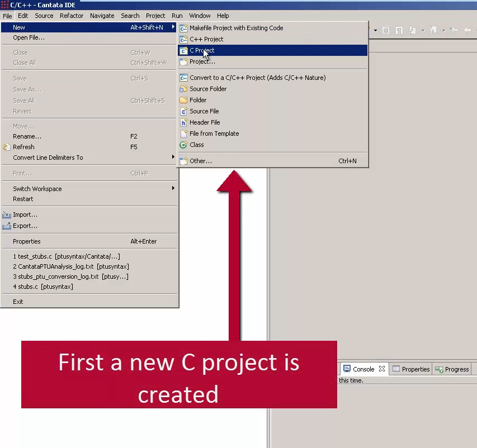
Task: Click the Convert to C/C++ Project icon
Action: point(183,78)
